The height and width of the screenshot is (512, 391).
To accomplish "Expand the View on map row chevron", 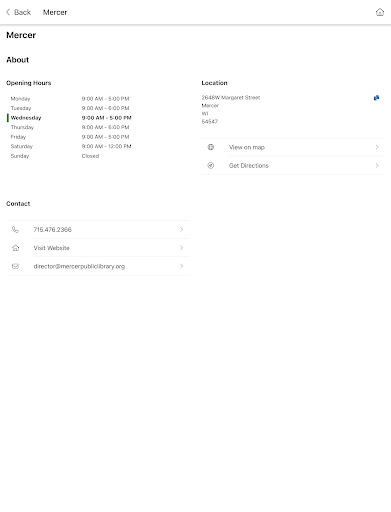I will (377, 147).
